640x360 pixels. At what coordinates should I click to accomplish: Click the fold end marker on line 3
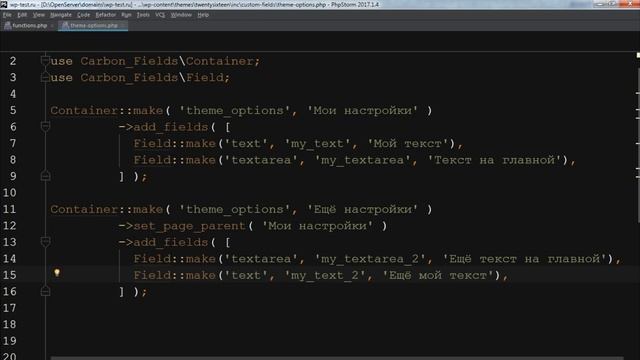pyautogui.click(x=45, y=77)
